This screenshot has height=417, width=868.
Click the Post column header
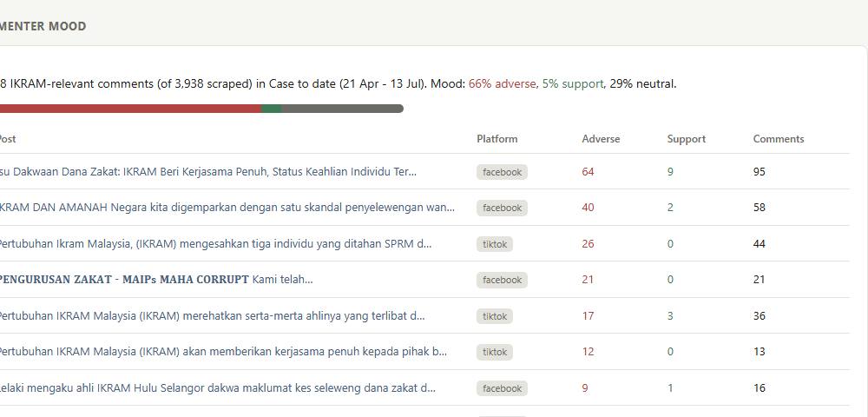8,139
